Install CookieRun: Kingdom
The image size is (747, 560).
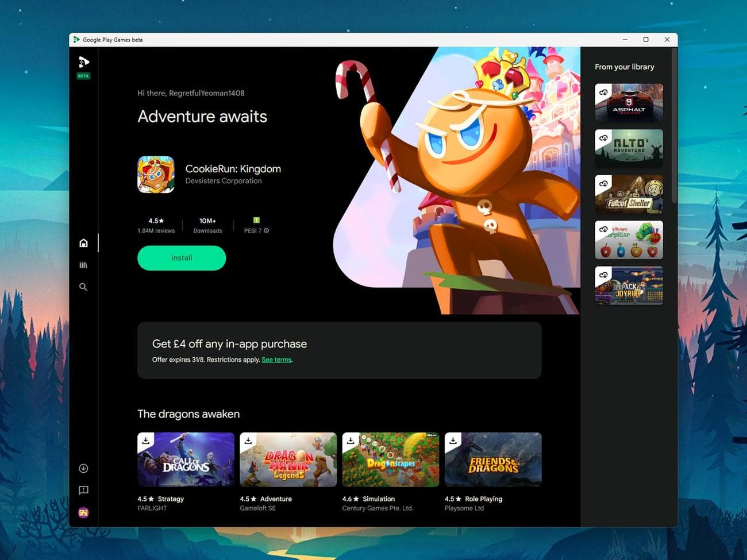181,258
